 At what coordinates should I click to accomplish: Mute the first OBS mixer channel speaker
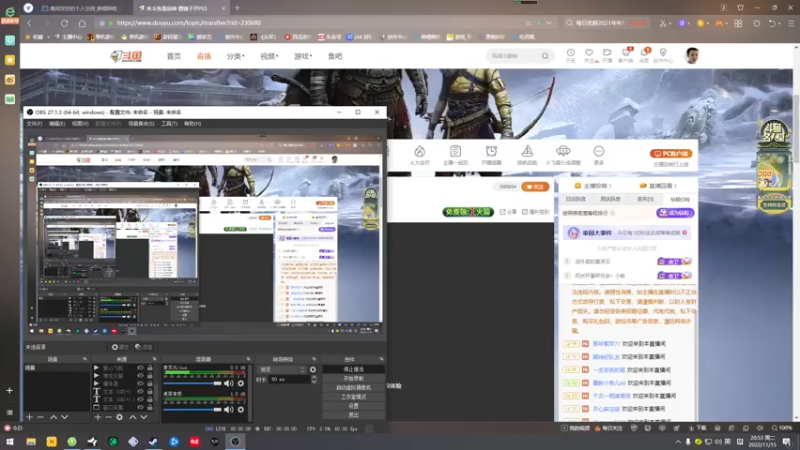pyautogui.click(x=229, y=383)
